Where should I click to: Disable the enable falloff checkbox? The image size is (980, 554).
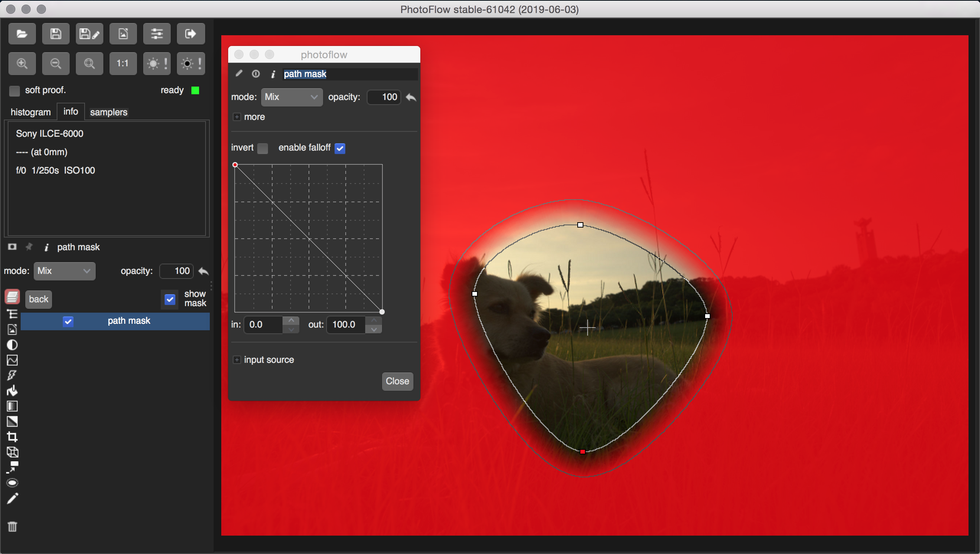340,148
